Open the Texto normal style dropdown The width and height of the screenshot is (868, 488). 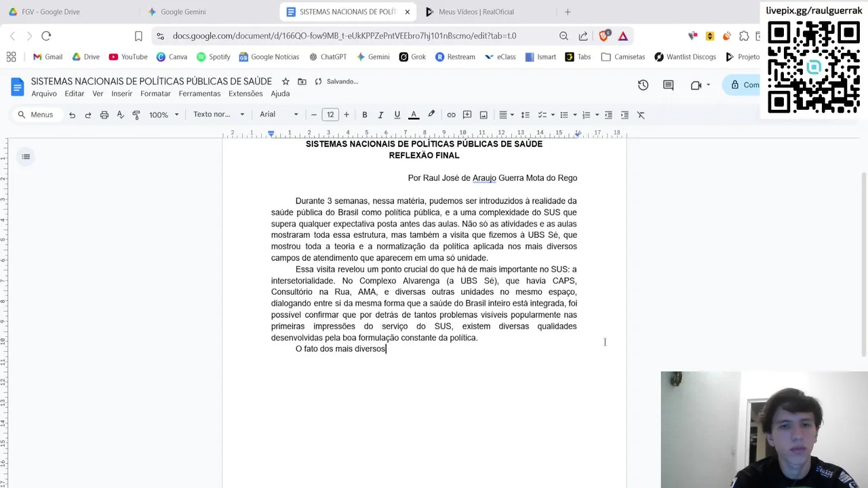218,115
